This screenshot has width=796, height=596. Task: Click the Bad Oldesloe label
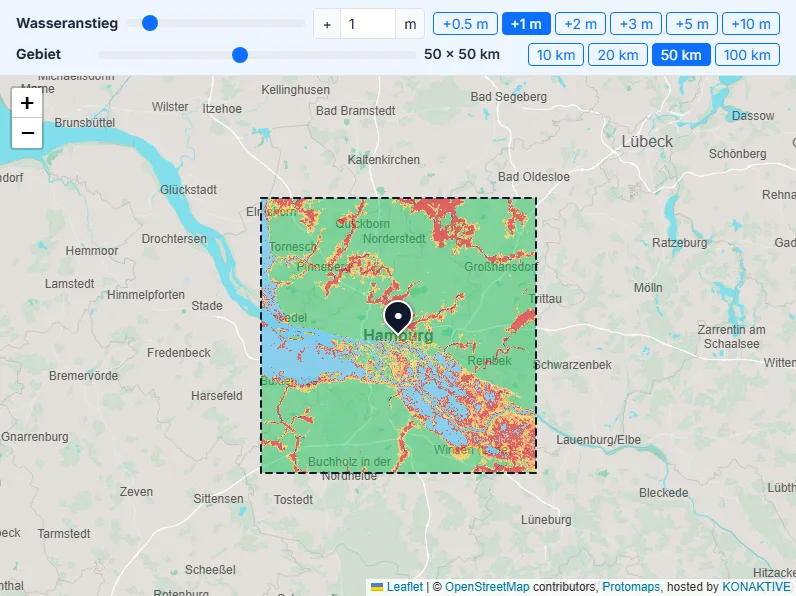point(534,177)
